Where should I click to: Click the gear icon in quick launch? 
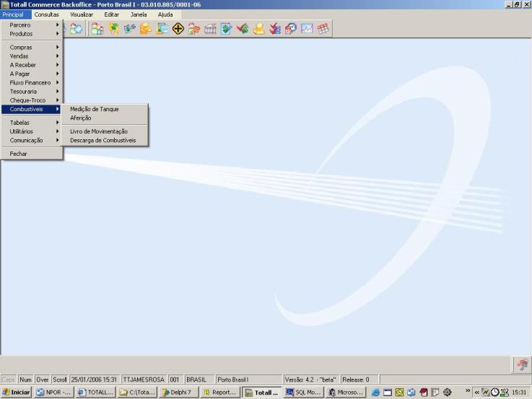(447, 393)
